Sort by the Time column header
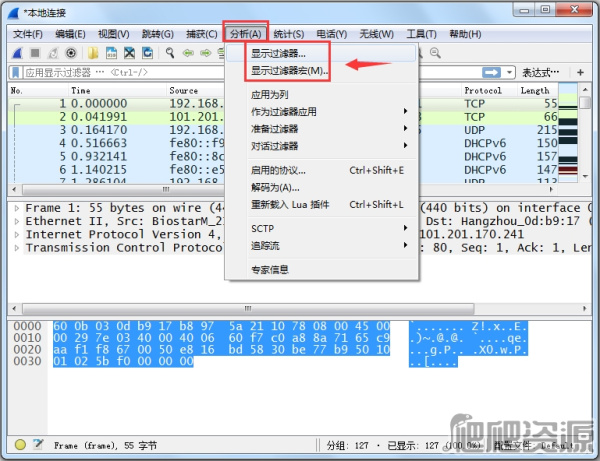The image size is (600, 461). (x=117, y=91)
